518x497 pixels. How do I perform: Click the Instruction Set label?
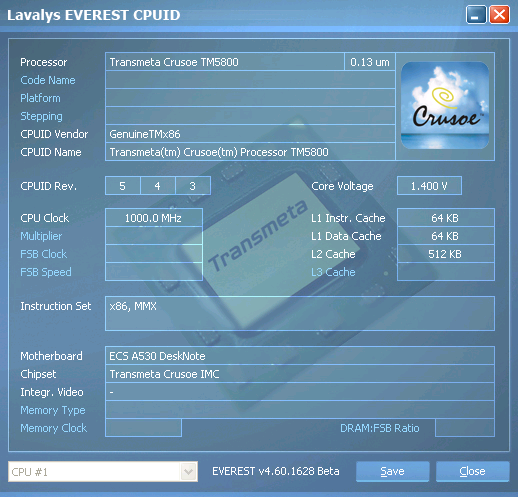point(56,306)
